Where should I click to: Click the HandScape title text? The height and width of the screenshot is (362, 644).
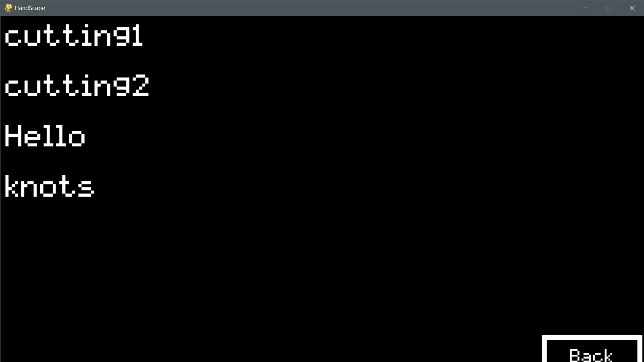tap(30, 8)
